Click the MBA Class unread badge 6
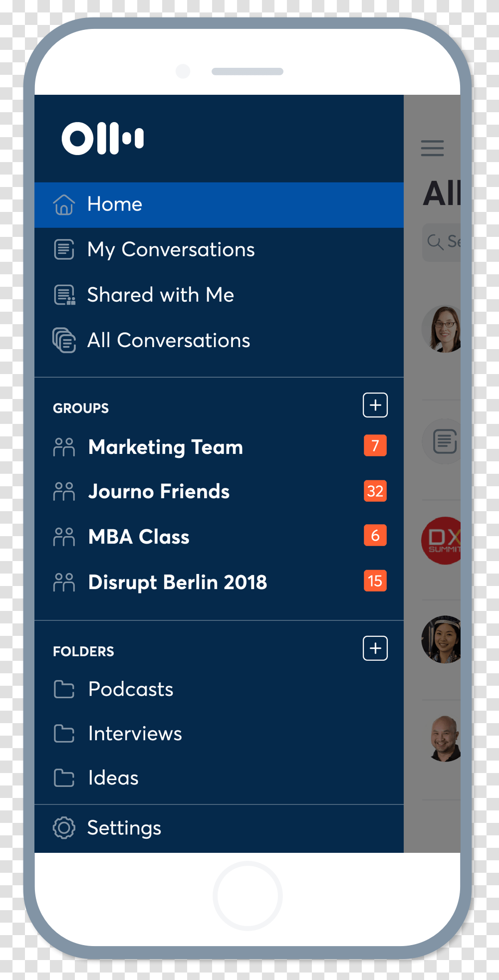Image resolution: width=499 pixels, height=980 pixels. coord(375,536)
